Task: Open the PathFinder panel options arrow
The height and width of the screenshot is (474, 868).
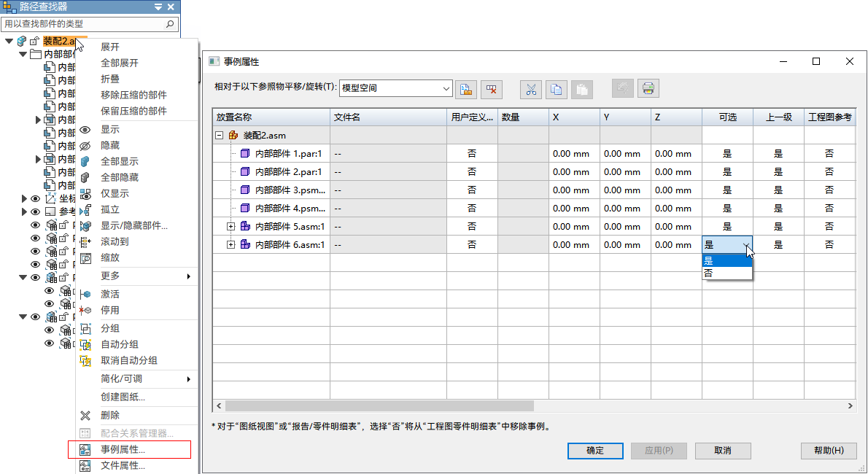Action: pyautogui.click(x=158, y=7)
